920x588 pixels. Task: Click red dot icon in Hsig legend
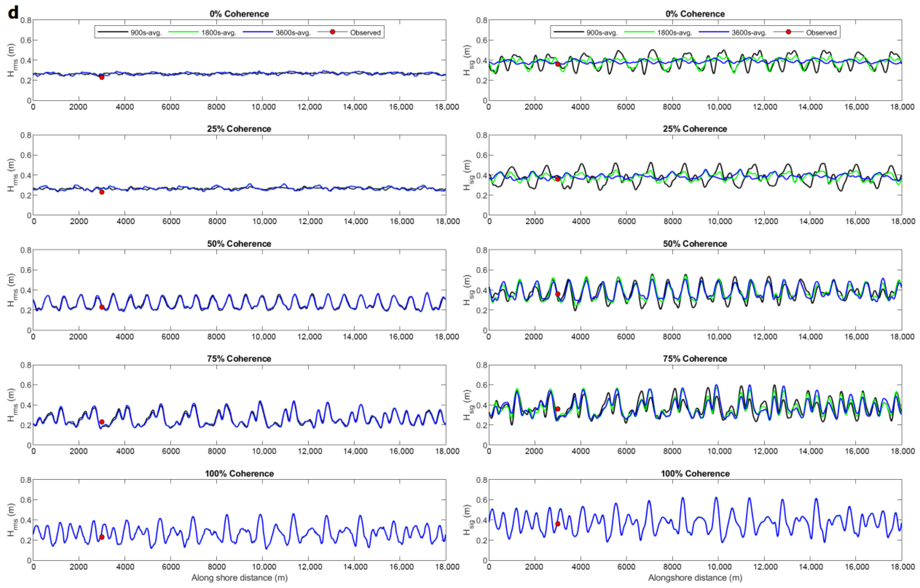(788, 32)
